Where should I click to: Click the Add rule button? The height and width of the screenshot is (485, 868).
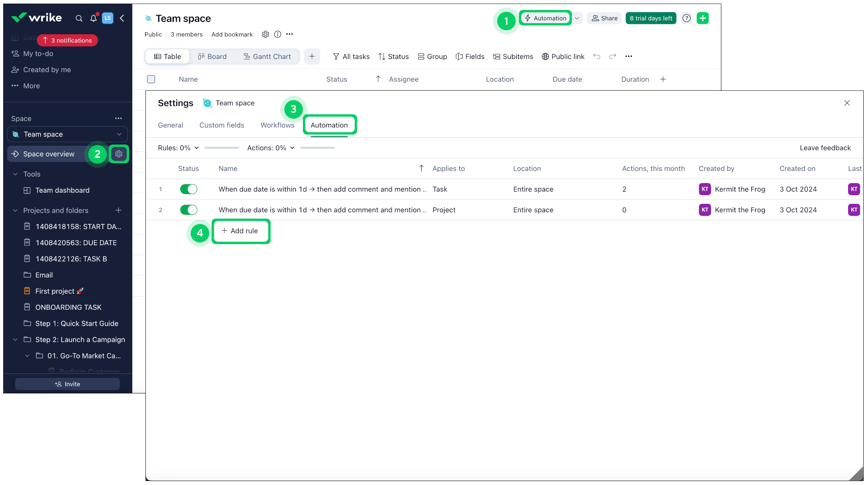240,231
